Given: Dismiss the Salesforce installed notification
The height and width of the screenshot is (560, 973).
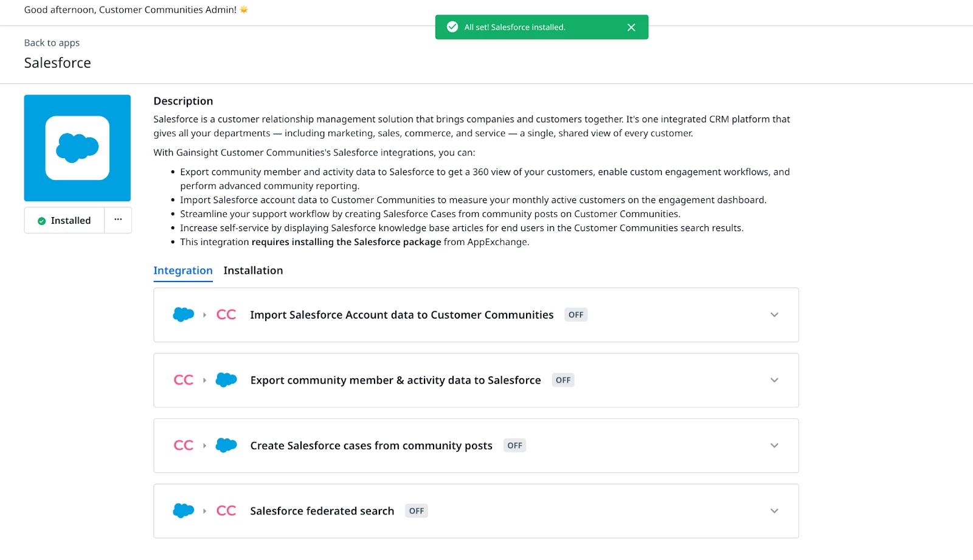Looking at the screenshot, I should tap(631, 27).
